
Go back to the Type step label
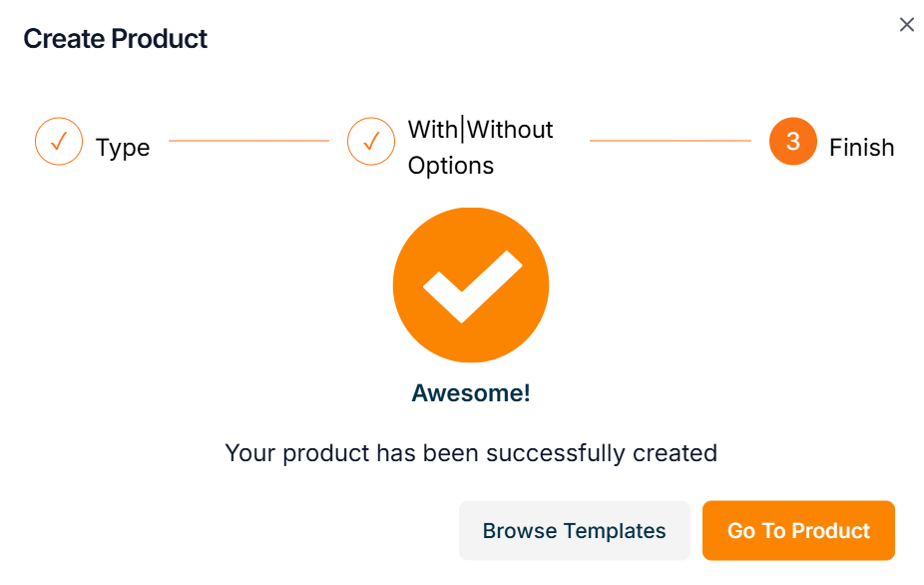click(x=123, y=148)
